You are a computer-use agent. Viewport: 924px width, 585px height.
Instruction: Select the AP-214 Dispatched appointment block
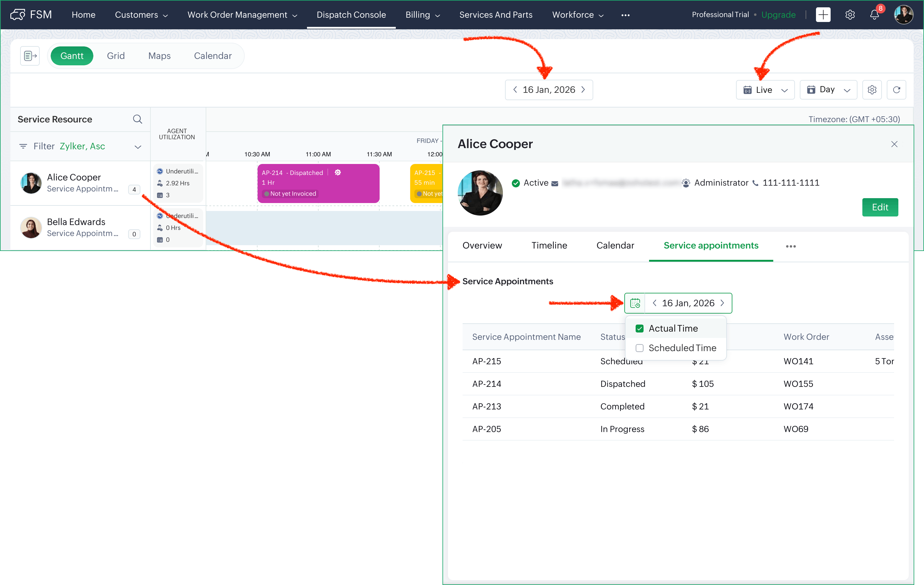(x=318, y=183)
